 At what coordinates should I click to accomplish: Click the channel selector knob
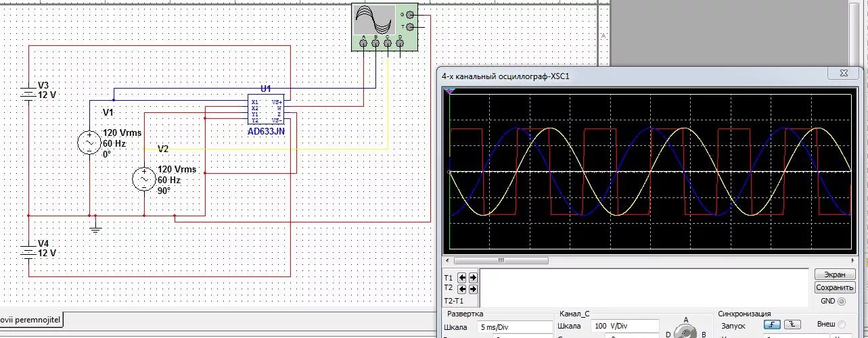[686, 331]
